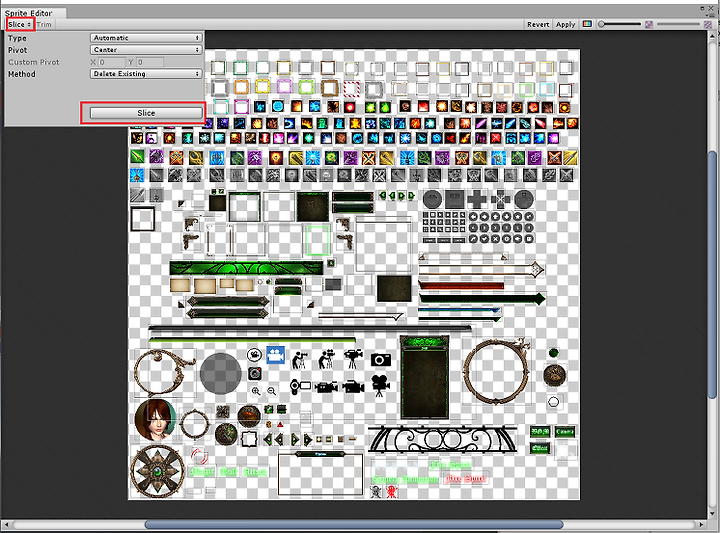Screen dimensions: 720x533
Task: Select the black photo camera sprite
Action: [x=381, y=359]
